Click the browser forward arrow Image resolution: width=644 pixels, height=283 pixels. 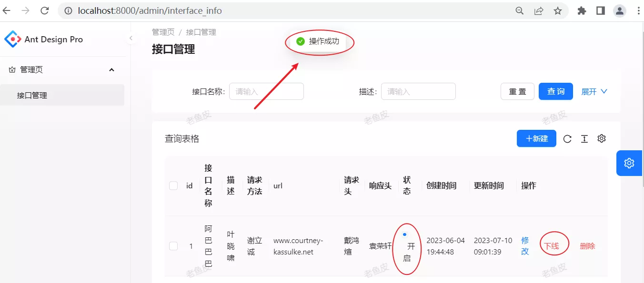(x=26, y=10)
